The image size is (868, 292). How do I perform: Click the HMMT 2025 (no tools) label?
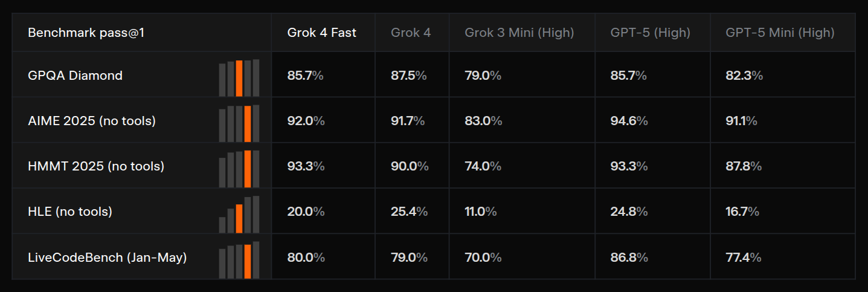[96, 166]
